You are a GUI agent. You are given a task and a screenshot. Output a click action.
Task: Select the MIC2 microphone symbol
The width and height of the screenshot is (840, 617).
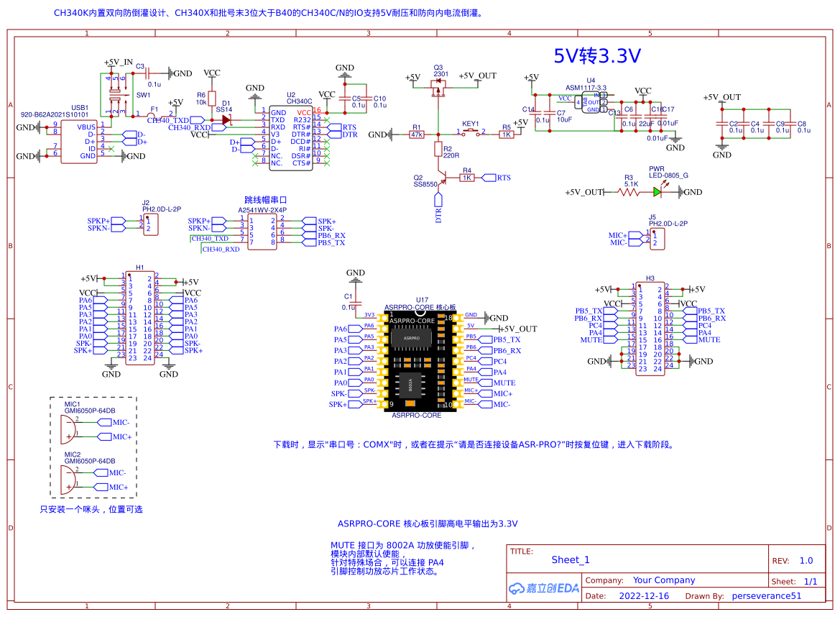(x=68, y=480)
